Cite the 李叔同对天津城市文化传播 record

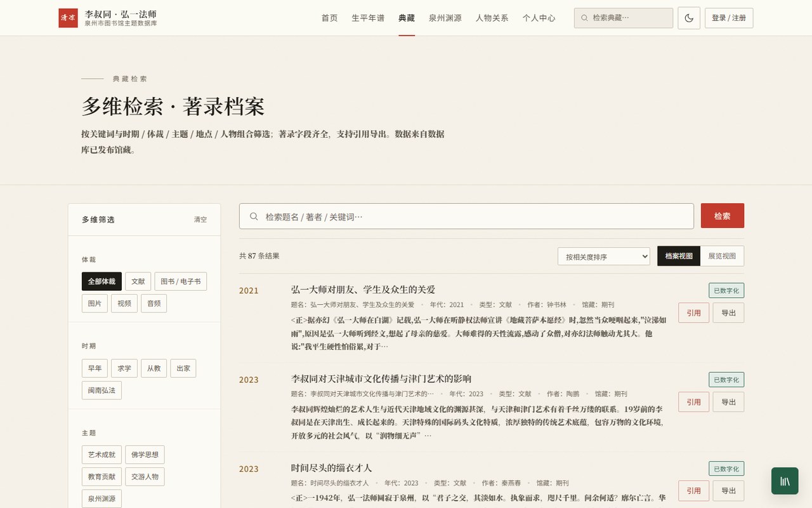point(694,402)
